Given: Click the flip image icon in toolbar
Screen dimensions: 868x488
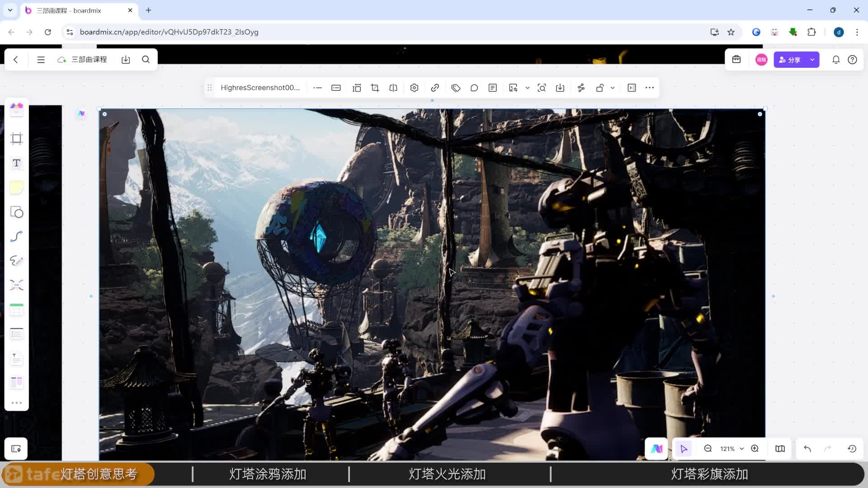Looking at the screenshot, I should 393,88.
